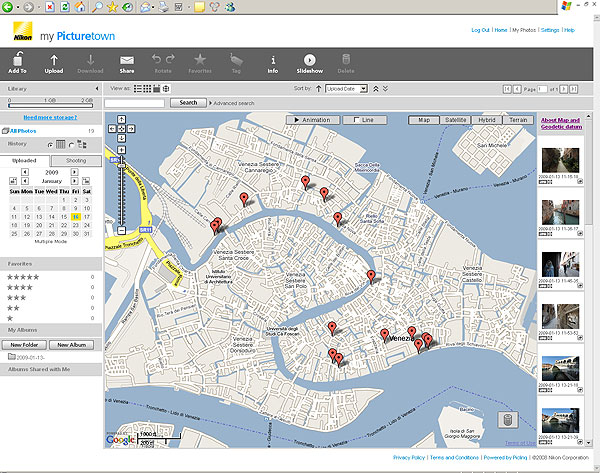Click the storage usage bar
Screen dimensions: 600x473
(51, 105)
